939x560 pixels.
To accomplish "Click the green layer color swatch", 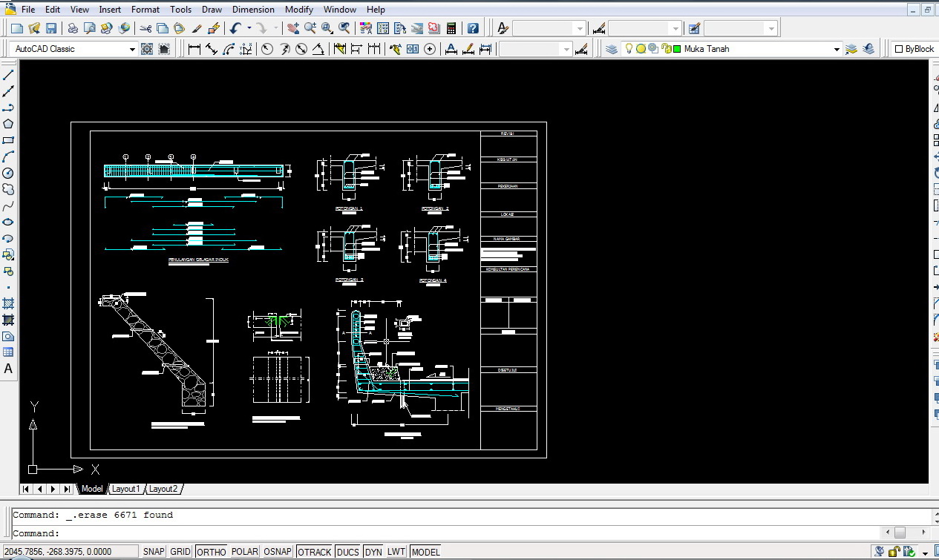I will tap(677, 49).
